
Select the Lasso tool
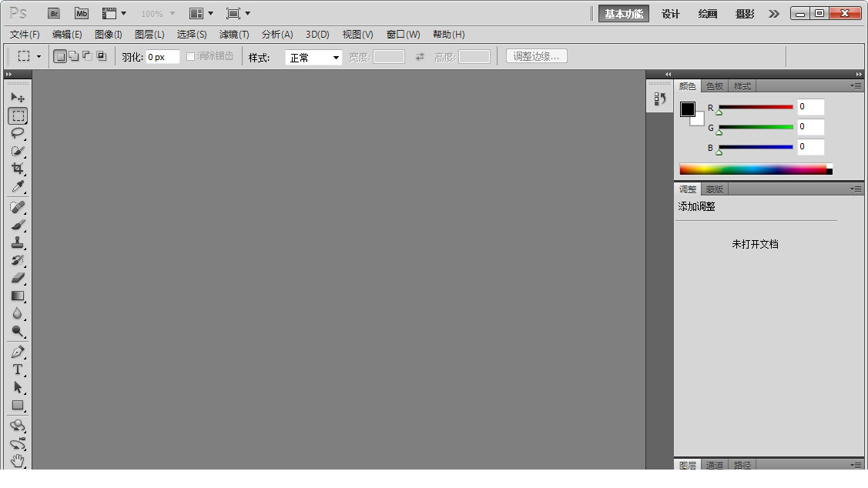pos(18,133)
